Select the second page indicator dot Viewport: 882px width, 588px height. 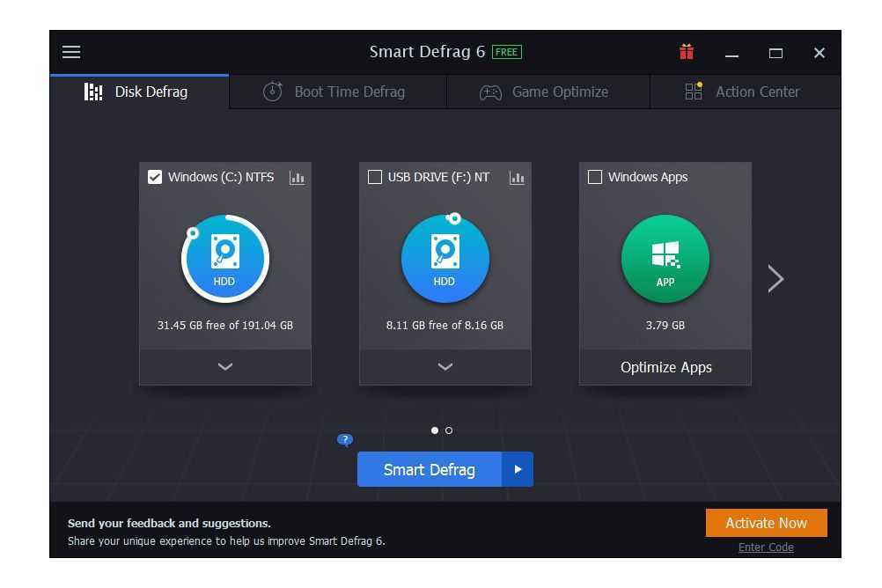[449, 430]
